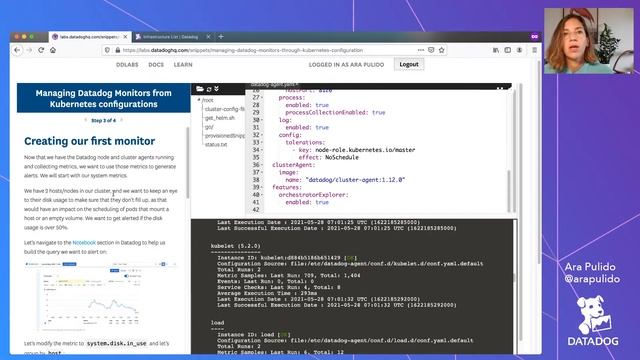
Task: Refresh the file tree with the refresh icon
Action: 209,89
